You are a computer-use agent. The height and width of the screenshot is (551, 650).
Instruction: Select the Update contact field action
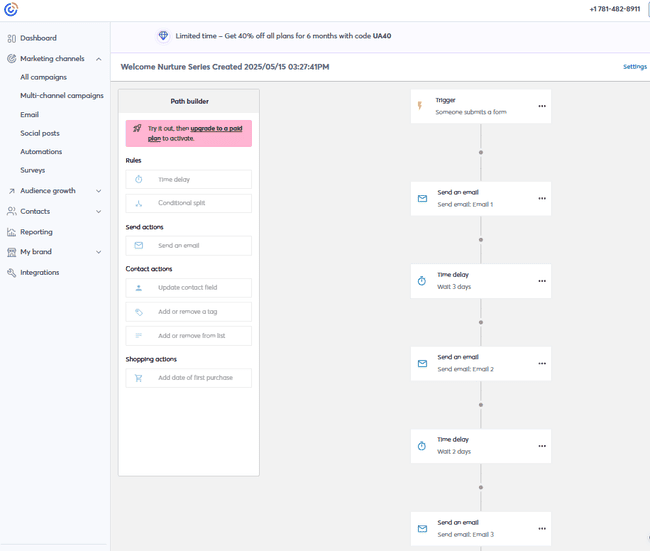pos(188,288)
